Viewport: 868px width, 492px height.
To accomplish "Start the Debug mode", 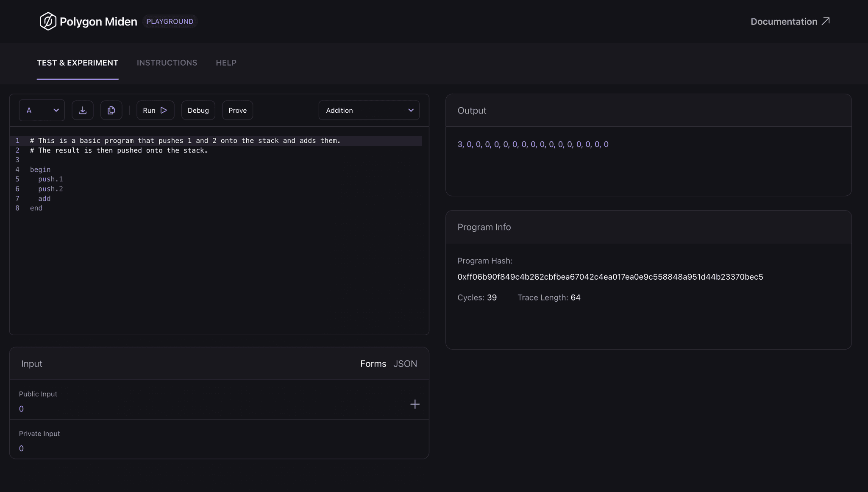I will click(198, 110).
